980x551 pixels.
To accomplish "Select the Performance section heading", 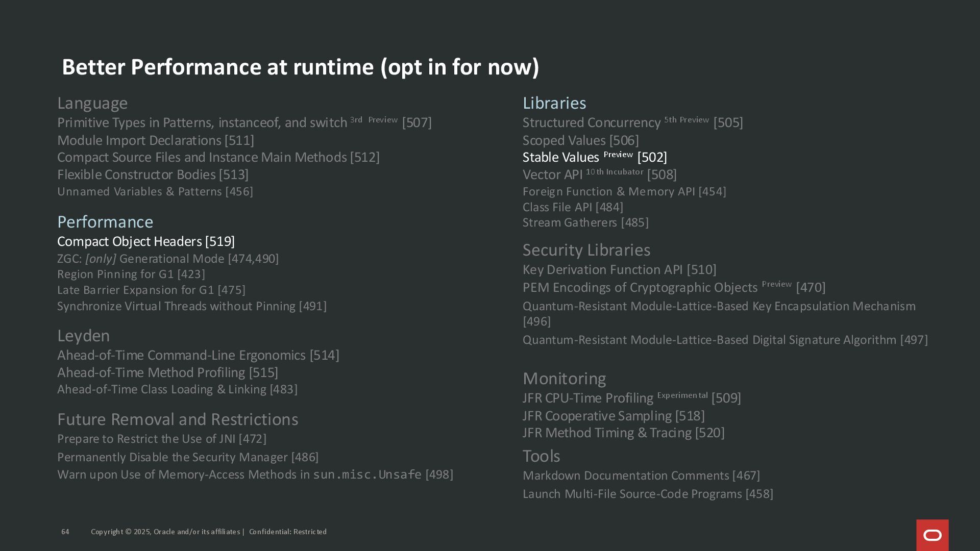I will click(x=105, y=222).
